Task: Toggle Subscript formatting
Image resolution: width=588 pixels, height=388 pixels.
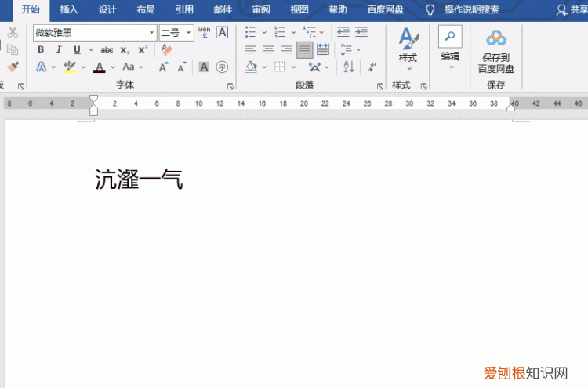Action: (125, 50)
